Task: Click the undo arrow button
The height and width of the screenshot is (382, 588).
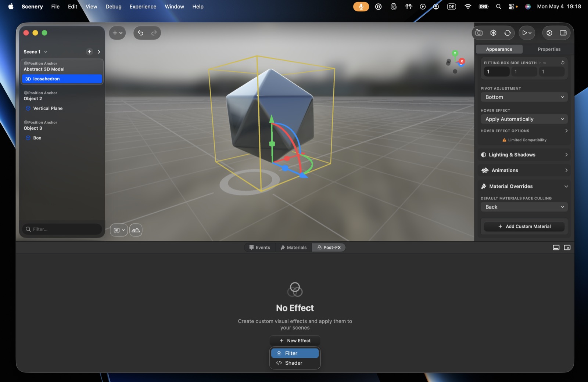Action: (140, 33)
